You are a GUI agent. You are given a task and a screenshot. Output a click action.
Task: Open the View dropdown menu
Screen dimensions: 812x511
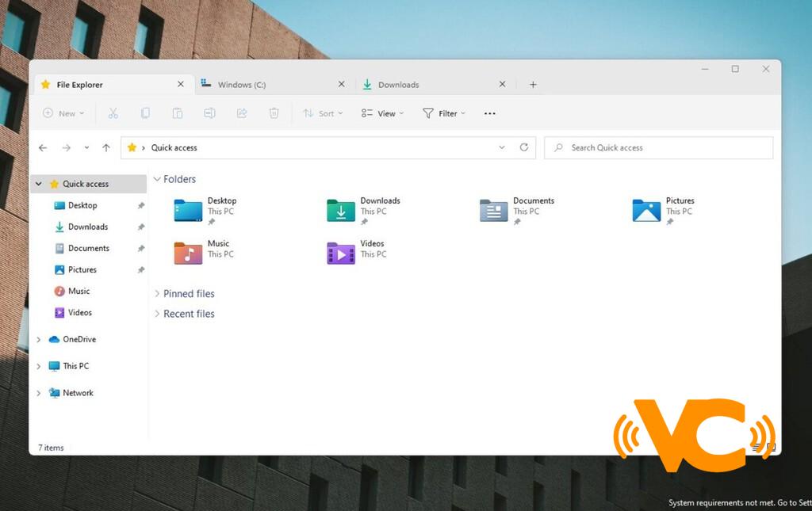click(x=382, y=113)
